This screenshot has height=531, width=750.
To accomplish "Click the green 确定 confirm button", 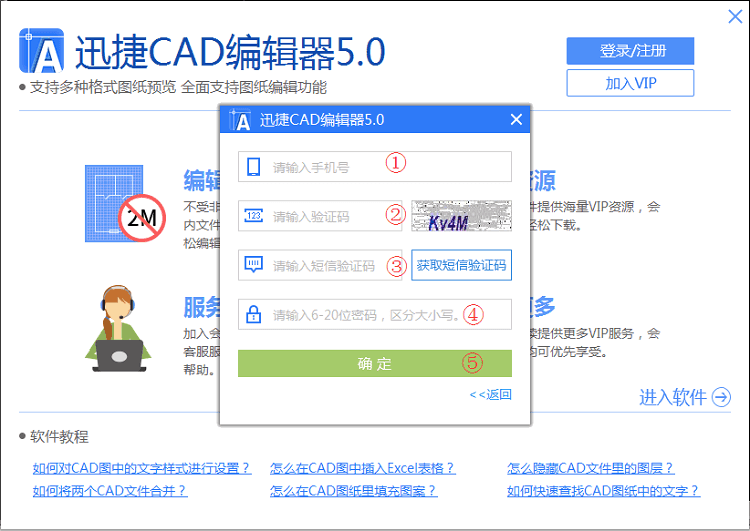I will pyautogui.click(x=375, y=363).
